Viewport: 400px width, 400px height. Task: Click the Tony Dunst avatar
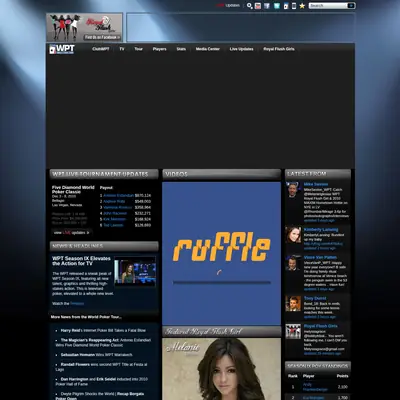(293, 304)
